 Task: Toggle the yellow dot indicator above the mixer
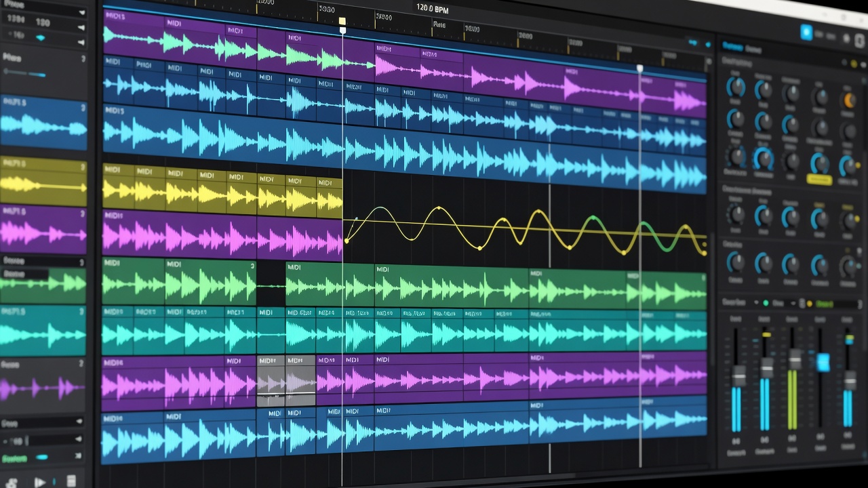(x=809, y=304)
